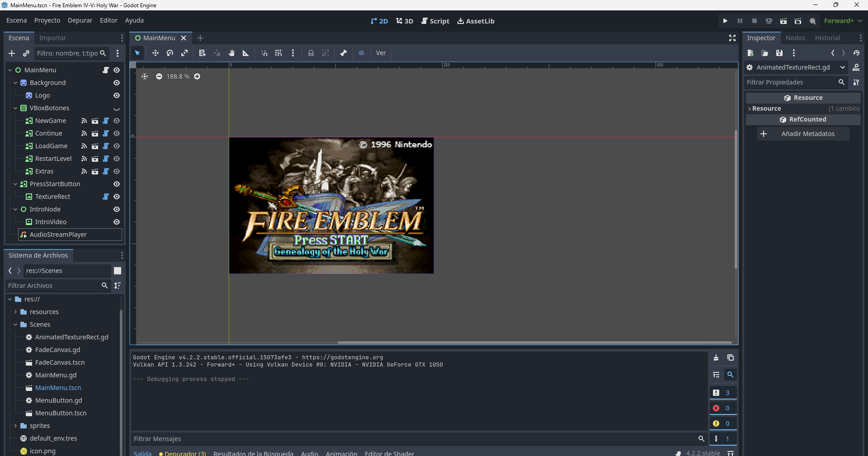Switch to Pan Mode

231,53
